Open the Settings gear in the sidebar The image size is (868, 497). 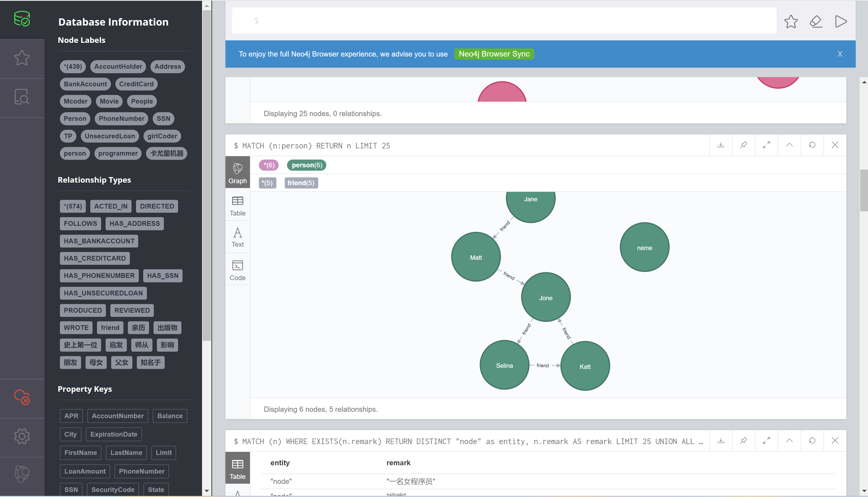pyautogui.click(x=22, y=436)
